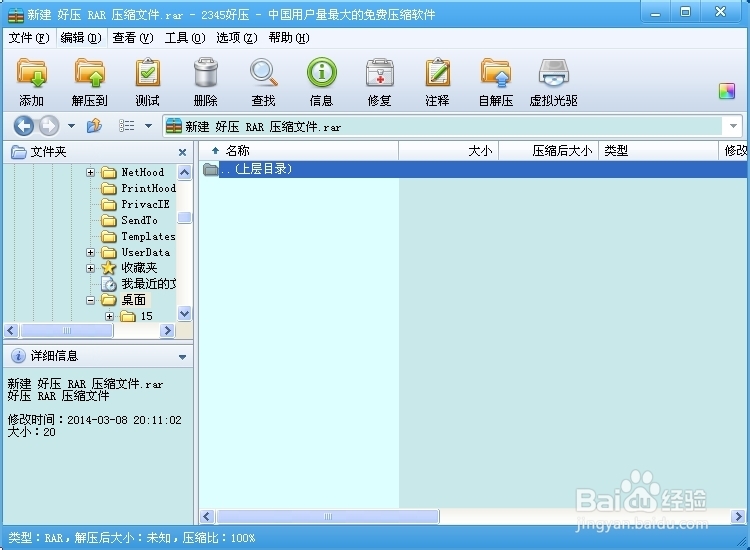Click the application icon in the title bar
This screenshot has height=550, width=750.
[15, 15]
